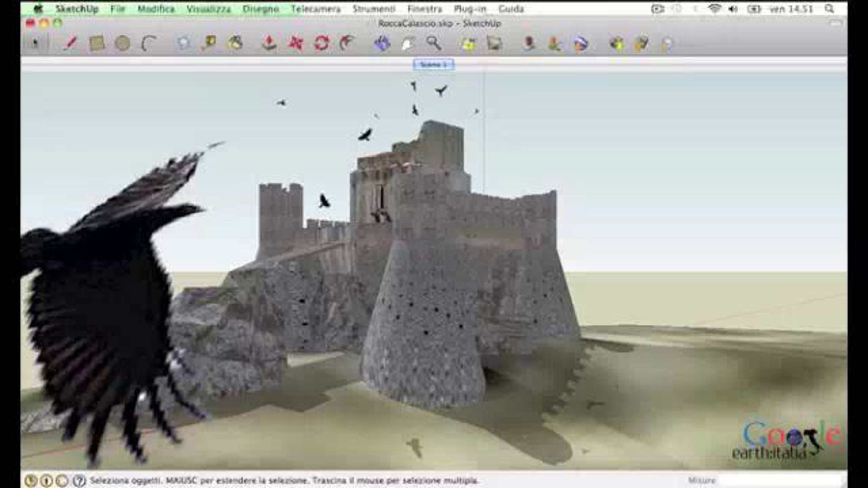The height and width of the screenshot is (488, 868).
Task: Activate the Orbit camera tool
Action: (382, 43)
